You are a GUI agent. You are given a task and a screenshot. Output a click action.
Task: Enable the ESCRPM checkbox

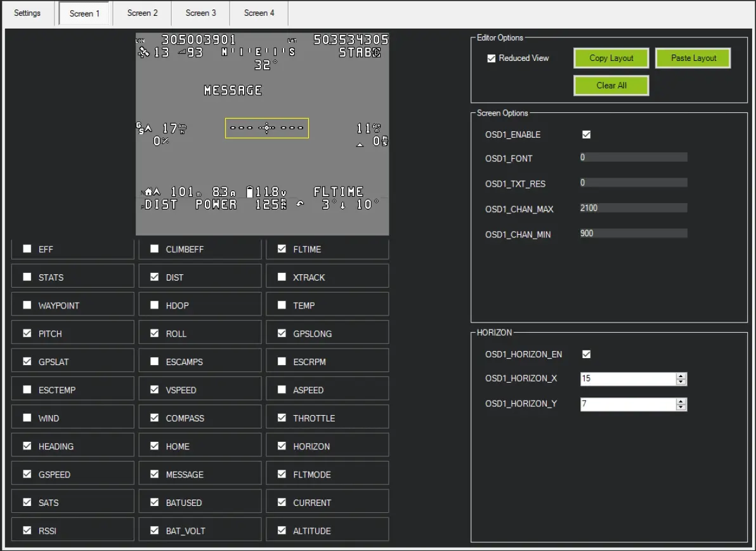282,361
